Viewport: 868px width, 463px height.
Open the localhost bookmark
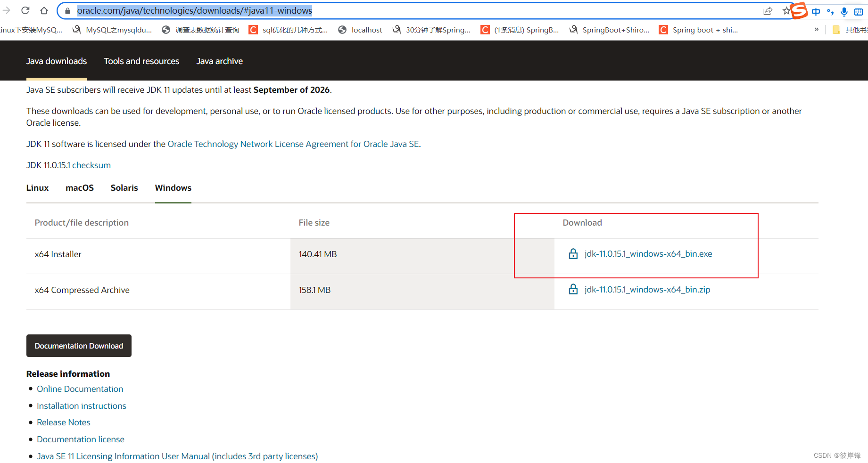coord(360,30)
